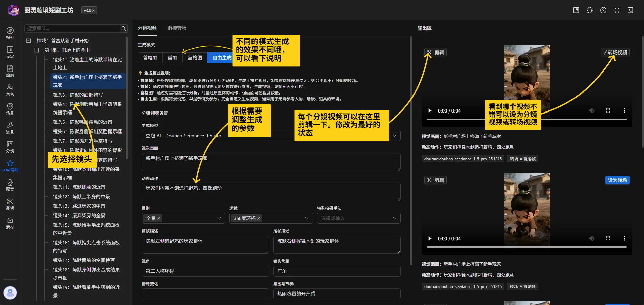Open the 指引 guide sidebar icon
Viewport: 644px width, 305px height.
tap(10, 33)
